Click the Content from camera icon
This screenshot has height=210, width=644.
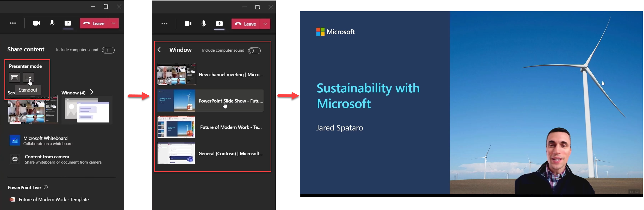pos(15,159)
